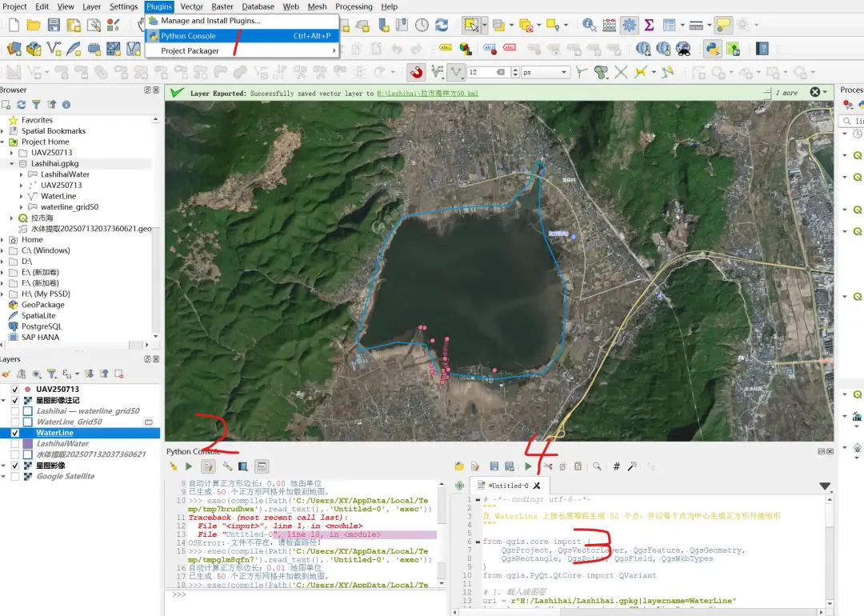Screen dimensions: 864x616
Task: Open the Help contents icon
Action: 762,49
